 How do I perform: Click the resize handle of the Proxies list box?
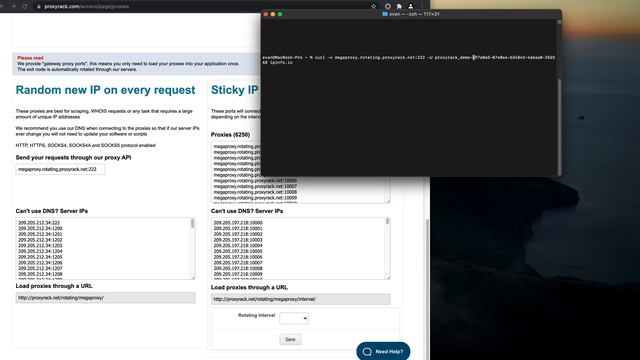388,201
